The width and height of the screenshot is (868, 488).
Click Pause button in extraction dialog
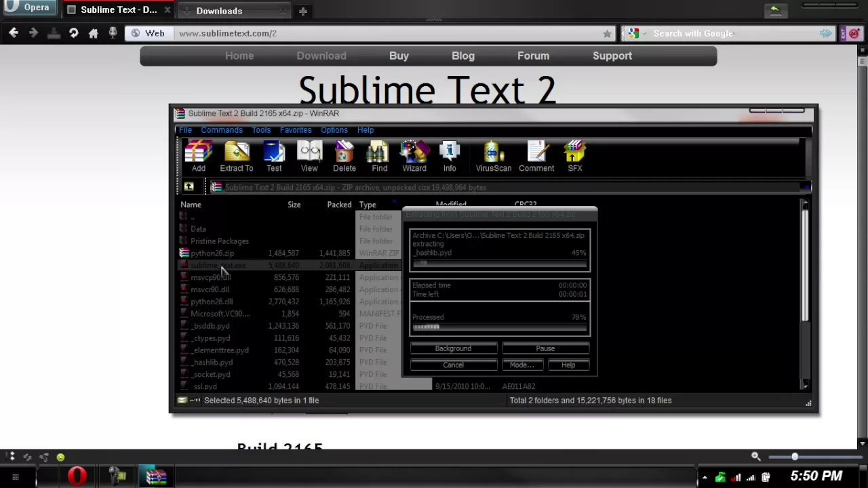545,348
